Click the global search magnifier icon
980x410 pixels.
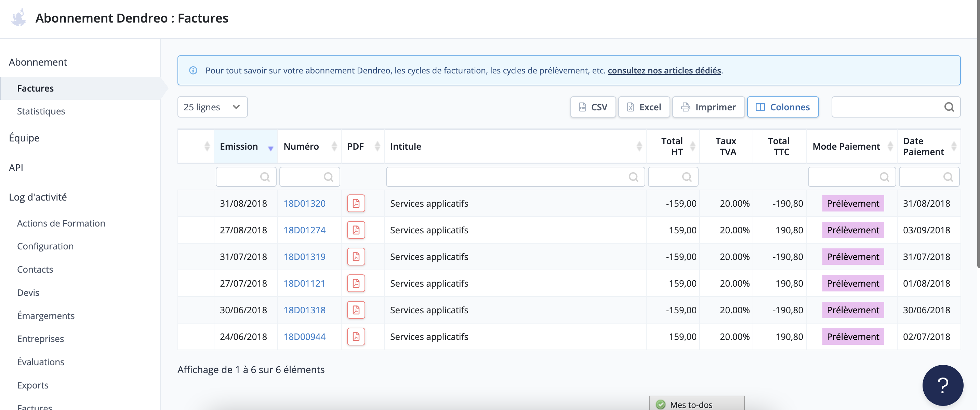(x=949, y=107)
